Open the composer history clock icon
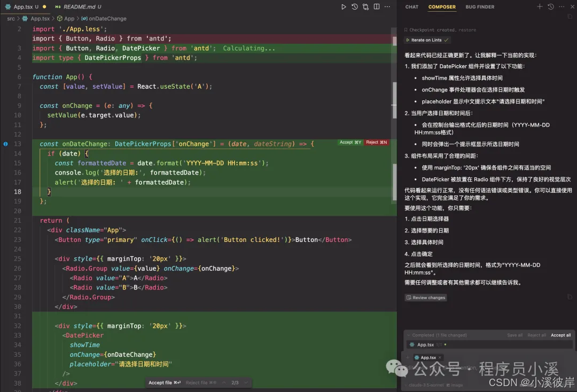 click(550, 6)
